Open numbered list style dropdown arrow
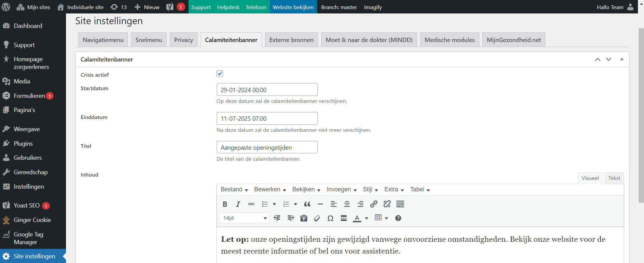The width and height of the screenshot is (644, 263). (x=296, y=204)
